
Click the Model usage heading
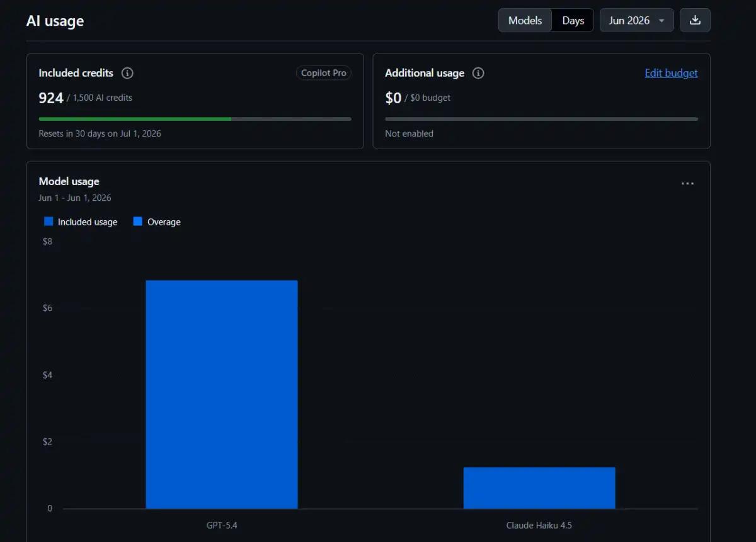coord(69,181)
